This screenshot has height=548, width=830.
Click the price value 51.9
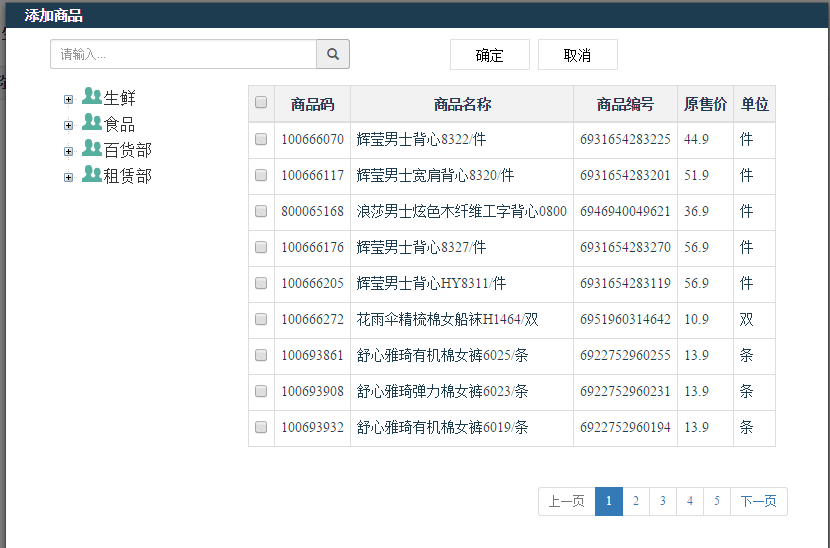click(x=696, y=175)
